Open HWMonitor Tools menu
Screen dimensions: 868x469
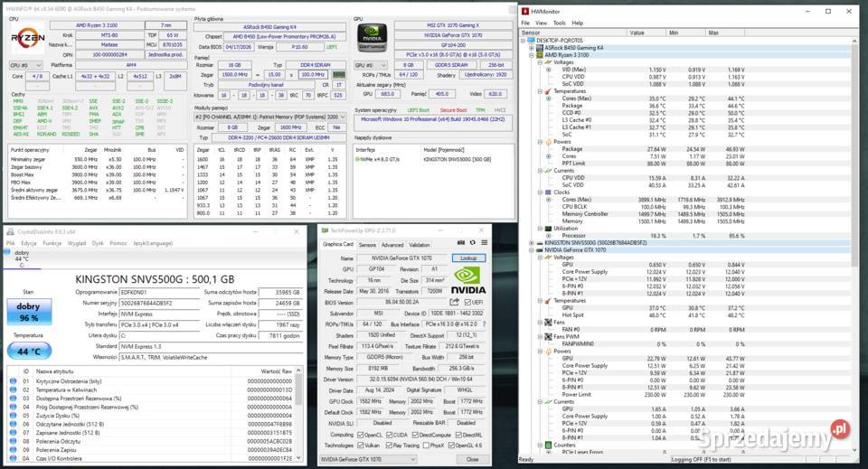[x=560, y=23]
